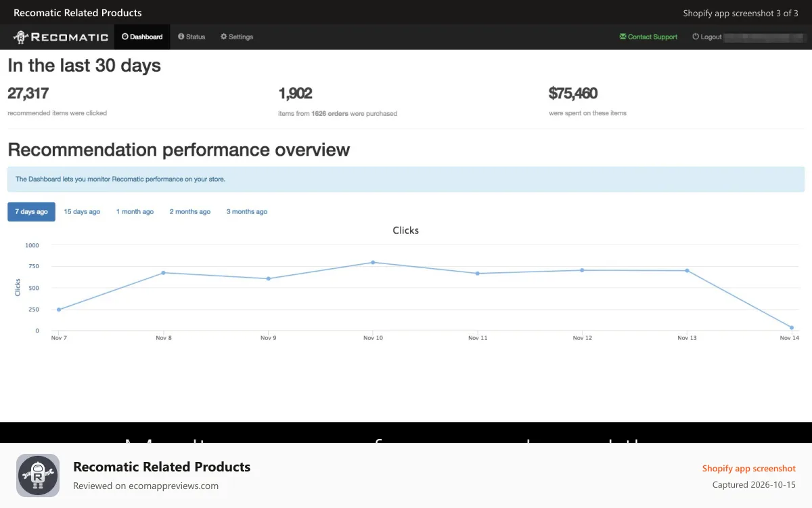Click the 'In the last 30 days' heading
This screenshot has width=812, height=508.
pyautogui.click(x=85, y=66)
